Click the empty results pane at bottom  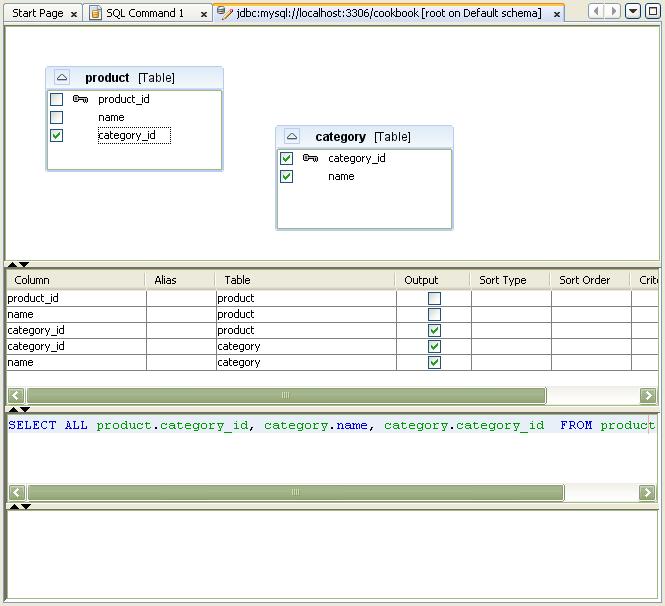point(332,555)
